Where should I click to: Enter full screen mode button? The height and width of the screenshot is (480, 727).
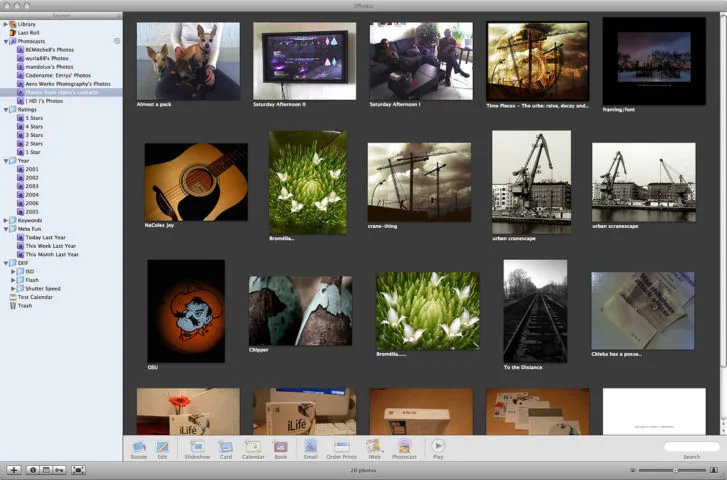click(x=78, y=470)
